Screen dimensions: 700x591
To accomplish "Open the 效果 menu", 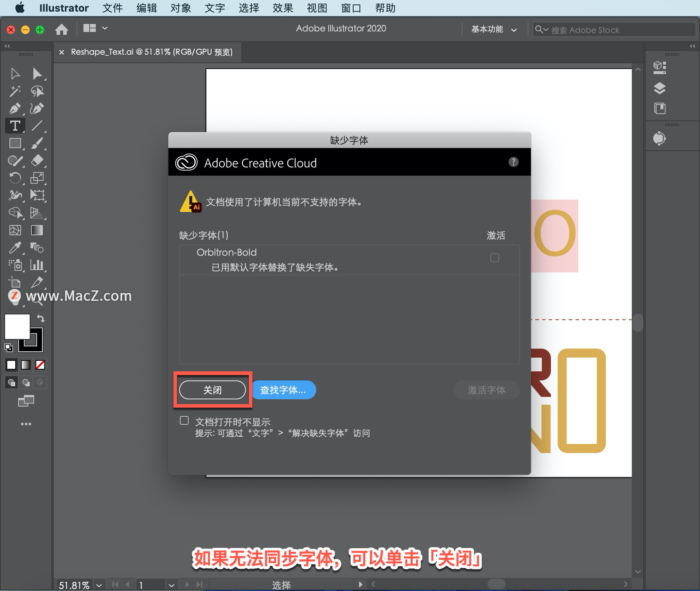I will point(283,8).
